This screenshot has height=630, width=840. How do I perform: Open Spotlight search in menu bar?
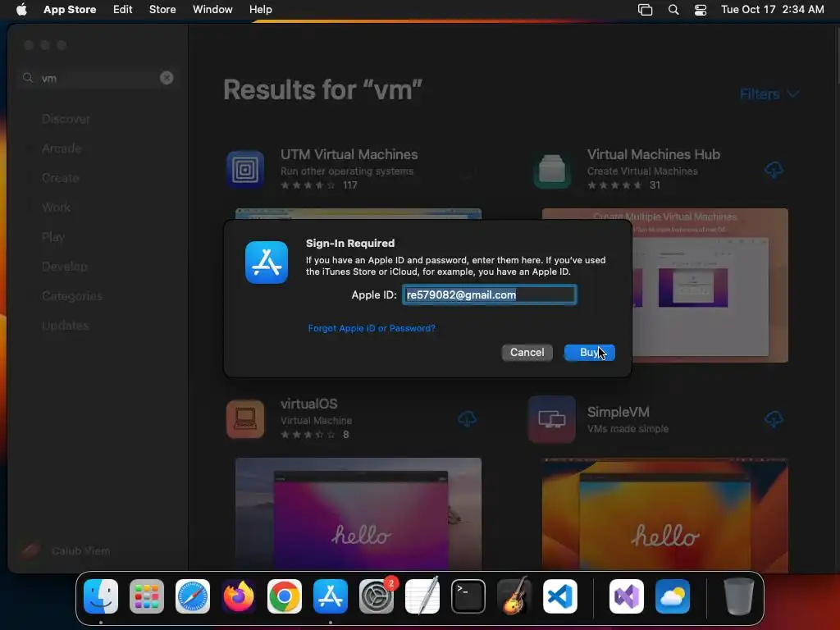coord(673,10)
